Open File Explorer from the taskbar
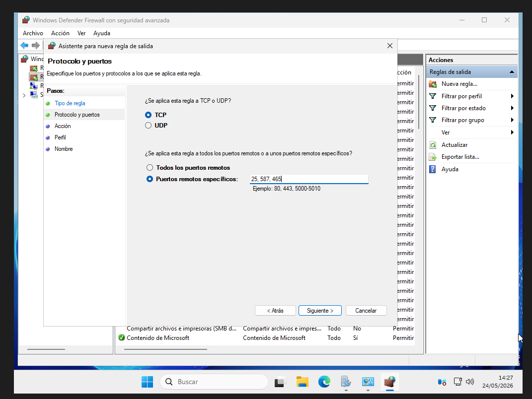 pyautogui.click(x=302, y=382)
